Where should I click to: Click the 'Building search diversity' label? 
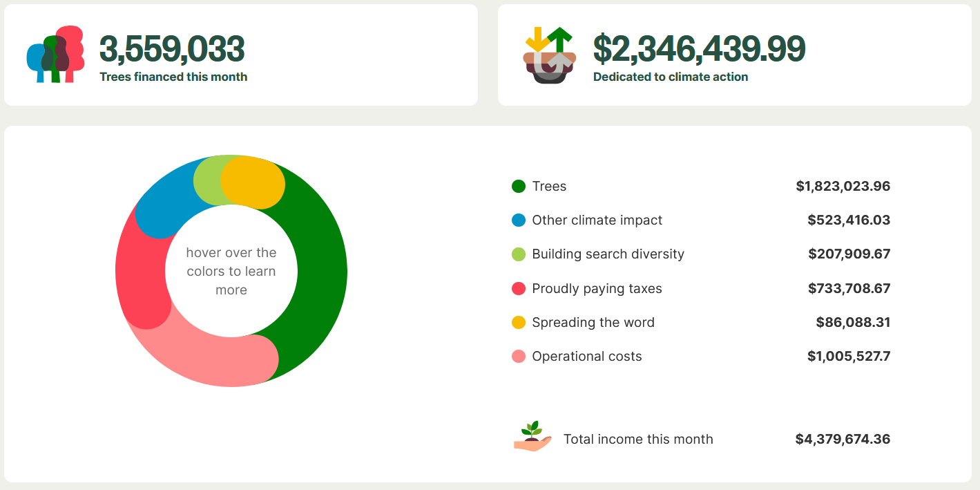coord(608,254)
